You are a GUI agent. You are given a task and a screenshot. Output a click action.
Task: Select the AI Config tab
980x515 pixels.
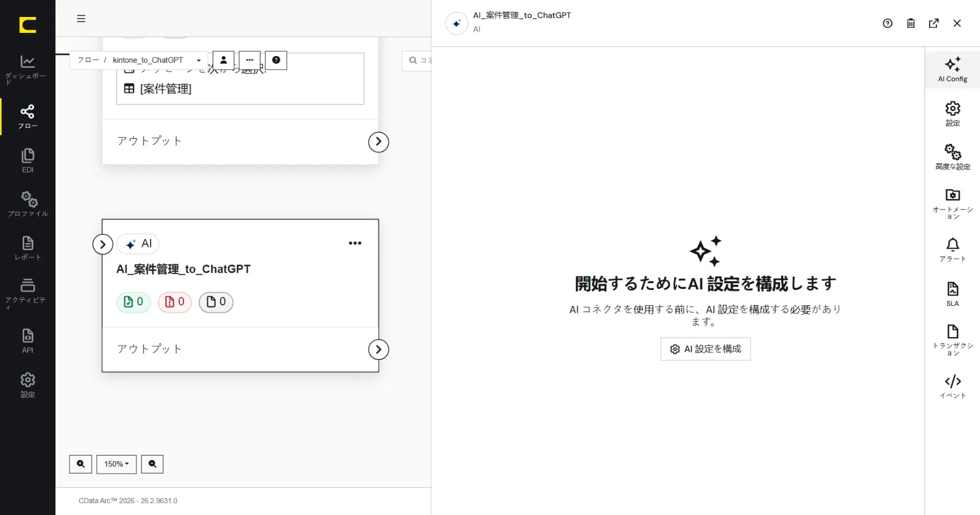[x=952, y=69]
